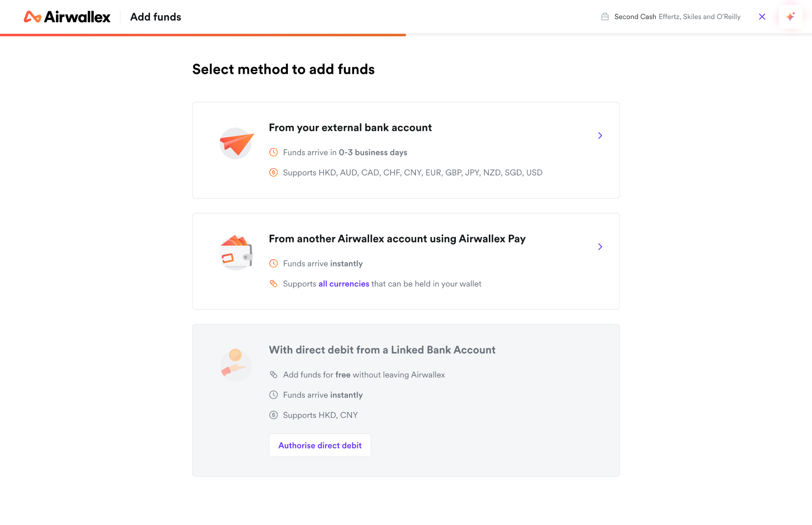Expand the Airwallex Pay option chevron

click(600, 247)
